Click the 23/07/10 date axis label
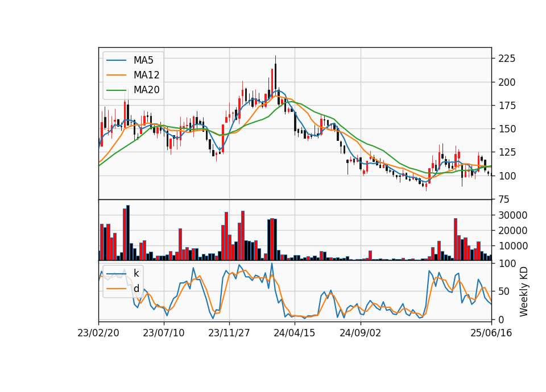 pos(164,333)
